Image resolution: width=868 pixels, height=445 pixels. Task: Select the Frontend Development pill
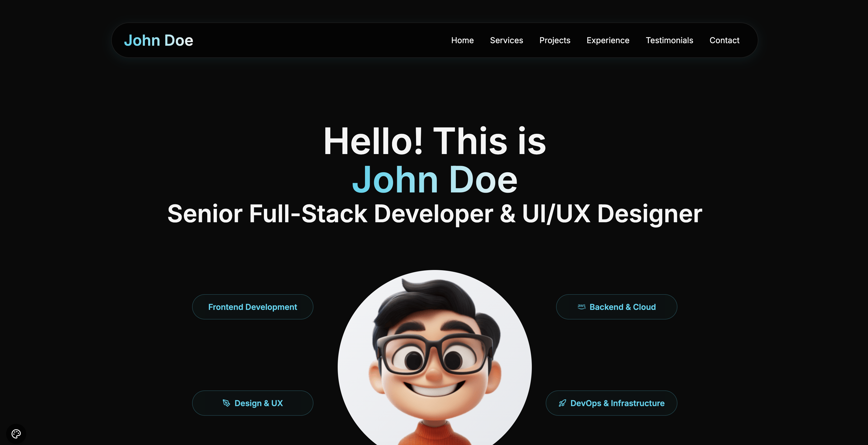[x=252, y=307]
